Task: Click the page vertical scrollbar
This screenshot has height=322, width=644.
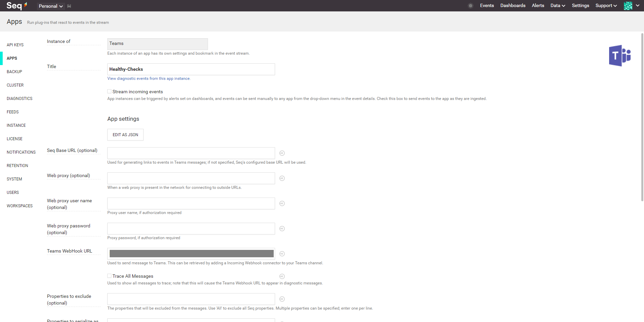Action: click(642, 117)
